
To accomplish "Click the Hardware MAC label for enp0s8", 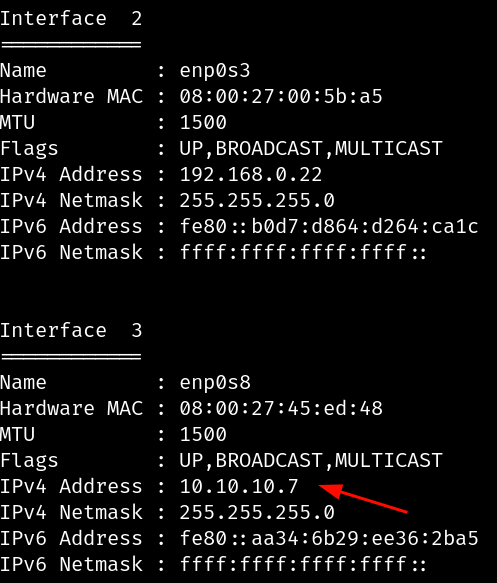I will tap(71, 408).
